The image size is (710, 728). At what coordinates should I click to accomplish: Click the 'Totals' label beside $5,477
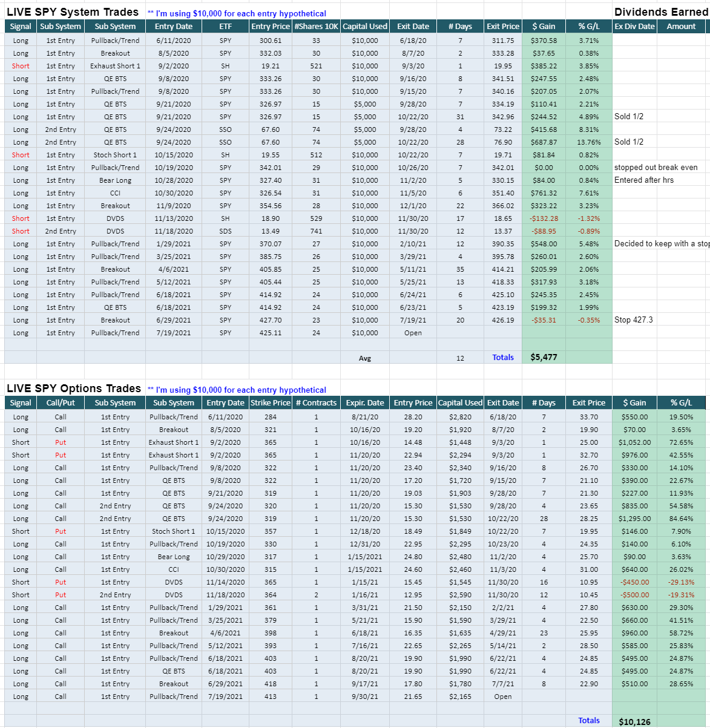coord(503,358)
